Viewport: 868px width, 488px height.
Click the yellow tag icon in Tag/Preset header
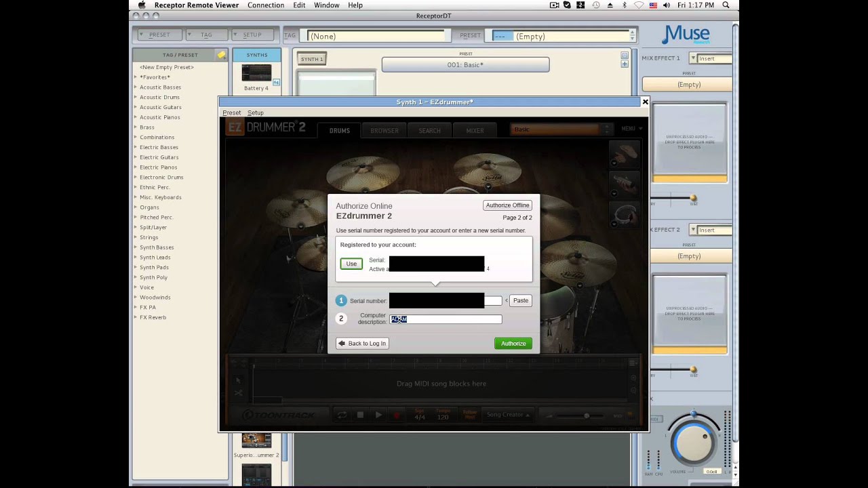coord(221,55)
